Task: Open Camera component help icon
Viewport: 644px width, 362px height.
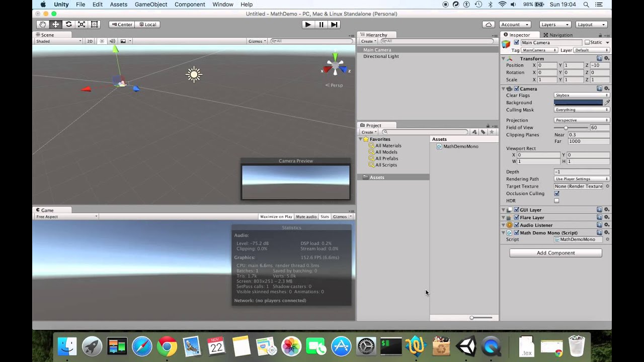Action: click(x=599, y=88)
